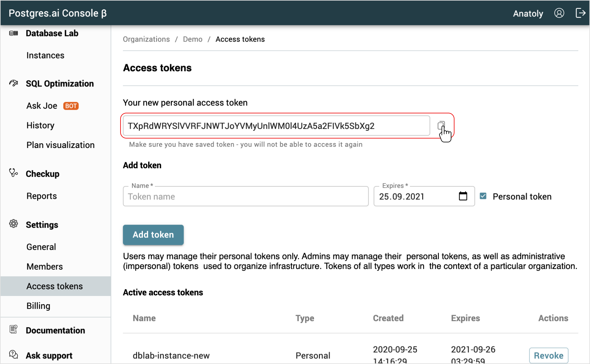Open Plan visualization page
The image size is (590, 364).
(x=60, y=145)
